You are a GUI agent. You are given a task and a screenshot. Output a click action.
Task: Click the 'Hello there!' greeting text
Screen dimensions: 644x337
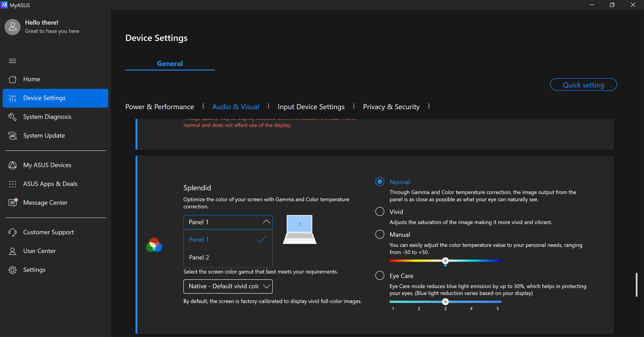42,22
